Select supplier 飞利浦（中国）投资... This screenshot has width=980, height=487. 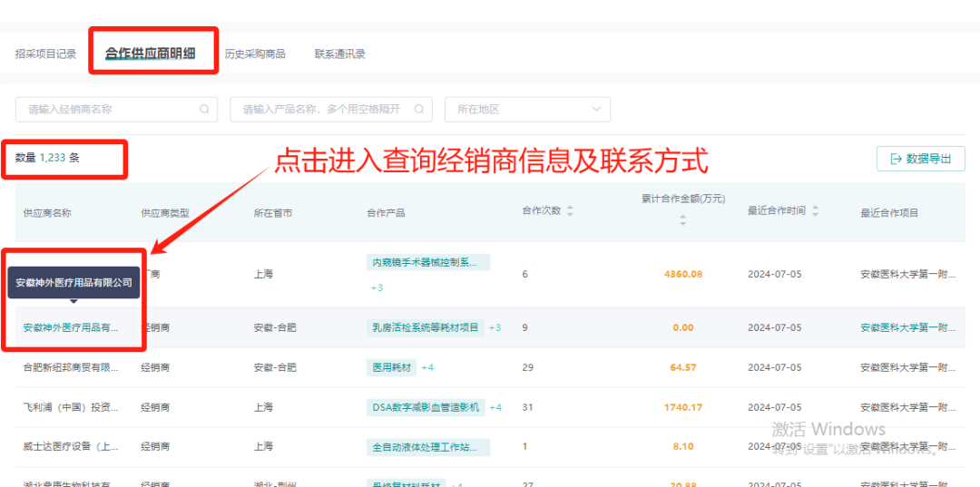point(71,407)
